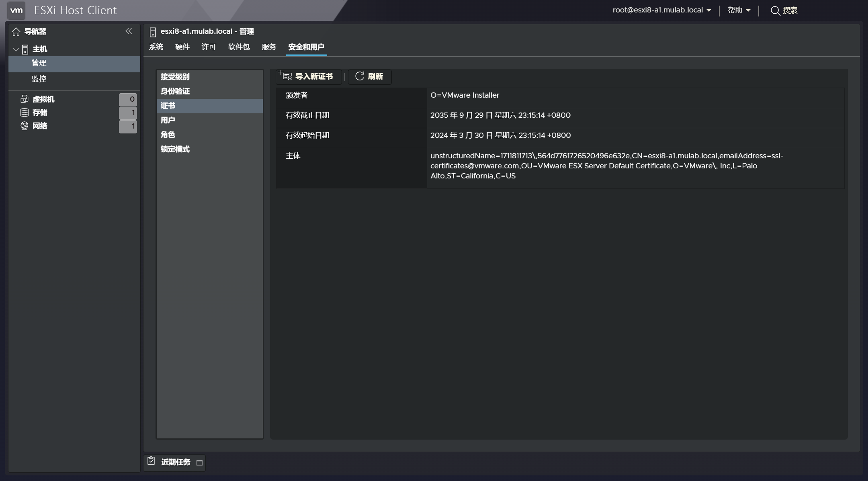
Task: Click the unstructuredName subject value text
Action: pyautogui.click(x=607, y=166)
